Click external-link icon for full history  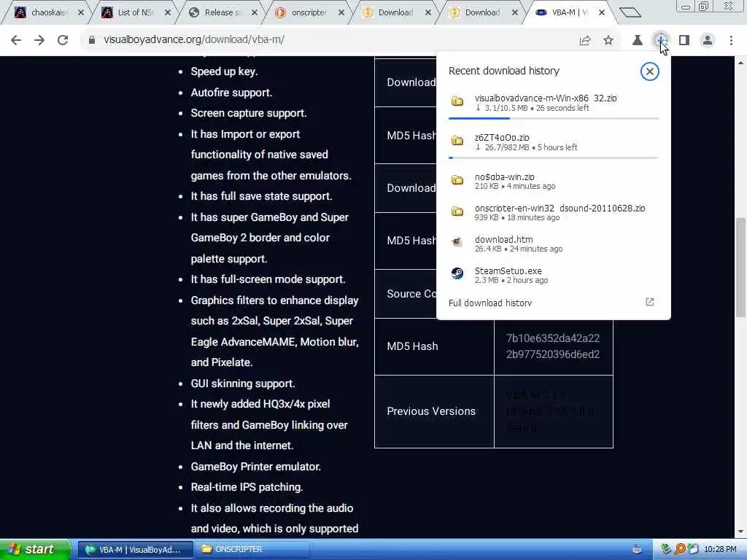650,302
